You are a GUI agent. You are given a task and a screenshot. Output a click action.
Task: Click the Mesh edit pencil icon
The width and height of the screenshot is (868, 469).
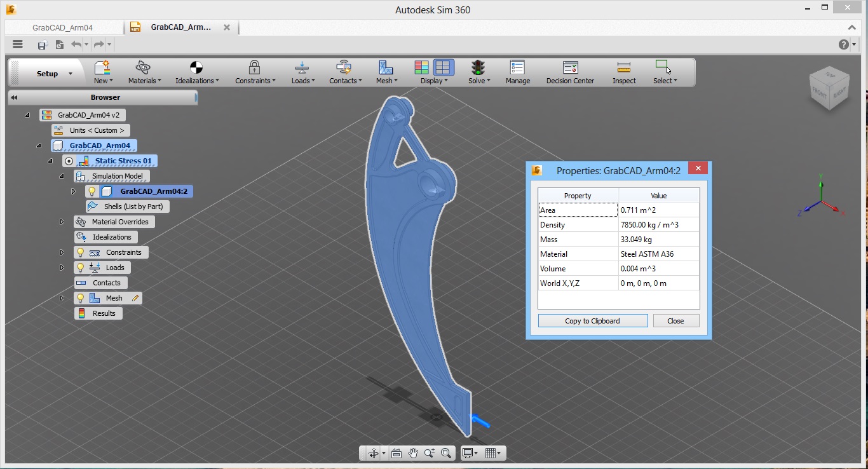point(135,298)
